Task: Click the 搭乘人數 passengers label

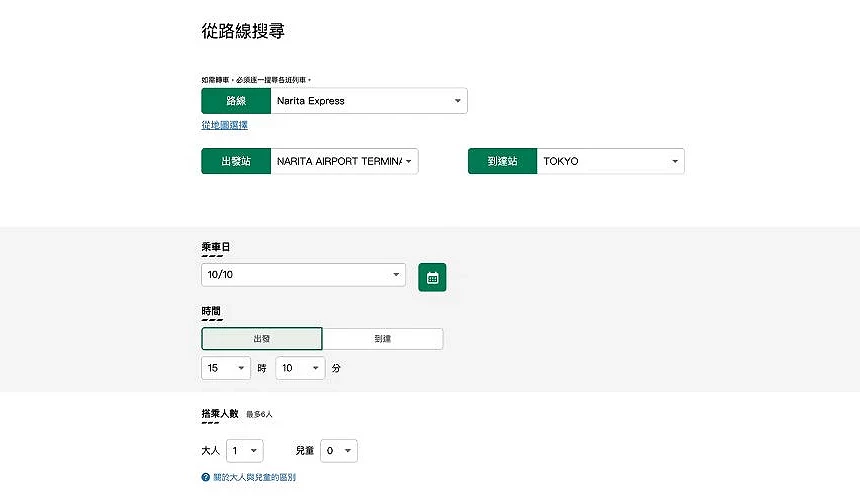Action: point(220,413)
